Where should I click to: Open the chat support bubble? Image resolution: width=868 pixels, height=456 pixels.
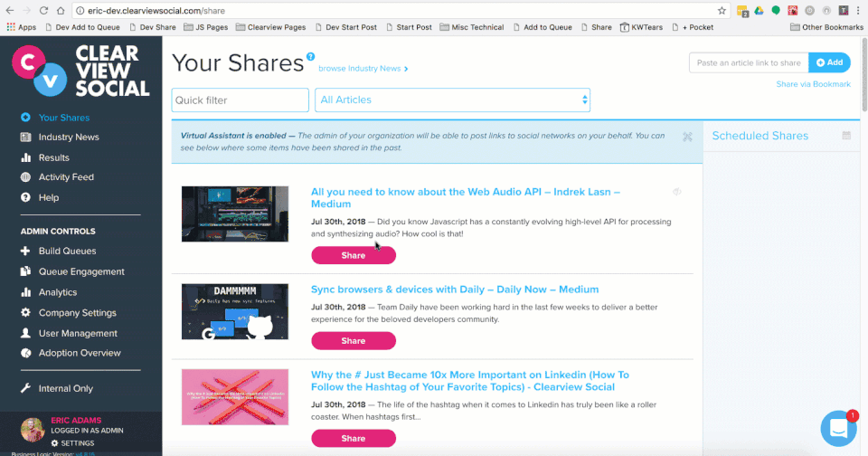pyautogui.click(x=838, y=428)
